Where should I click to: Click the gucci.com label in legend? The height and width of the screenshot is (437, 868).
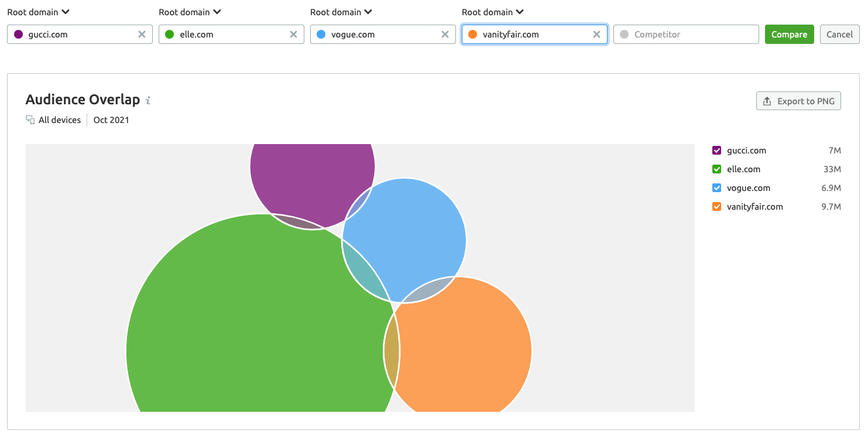[x=746, y=151]
